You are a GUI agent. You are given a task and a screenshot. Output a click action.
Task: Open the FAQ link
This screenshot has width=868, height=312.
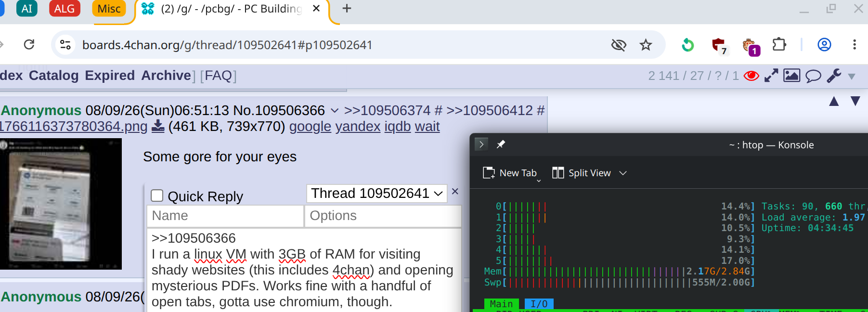click(x=218, y=76)
